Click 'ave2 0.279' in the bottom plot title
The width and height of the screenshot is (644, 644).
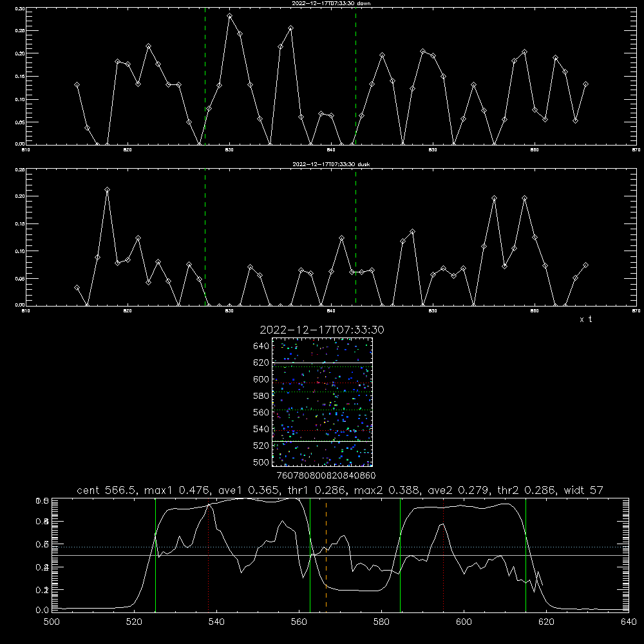(458, 490)
